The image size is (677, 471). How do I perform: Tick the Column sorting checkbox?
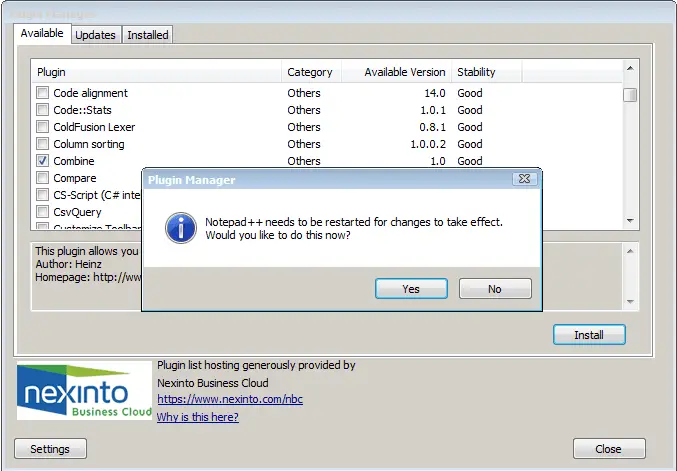point(42,144)
